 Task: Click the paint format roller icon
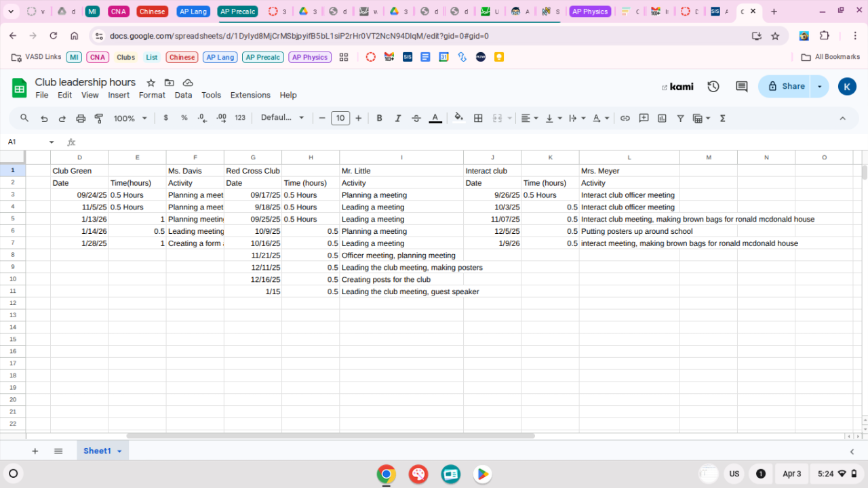(99, 118)
